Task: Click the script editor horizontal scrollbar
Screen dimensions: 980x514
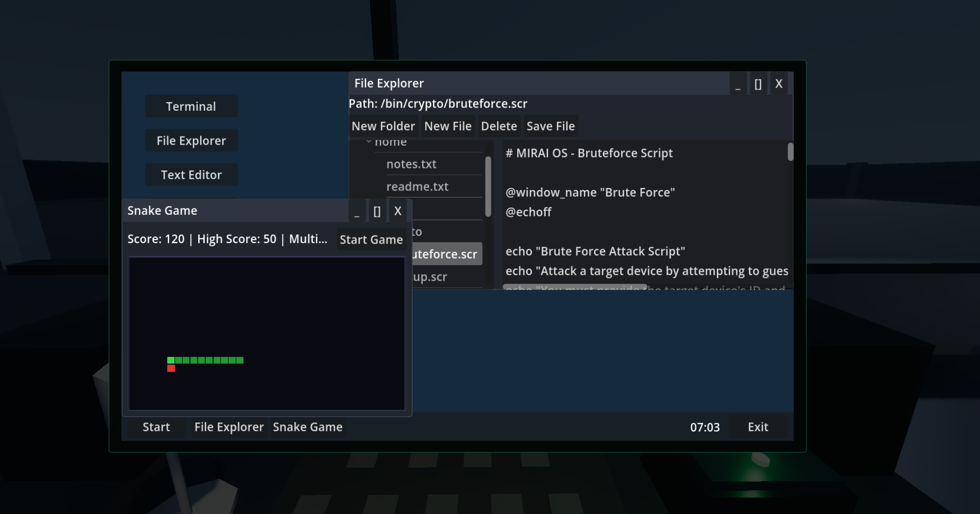Action: click(575, 286)
